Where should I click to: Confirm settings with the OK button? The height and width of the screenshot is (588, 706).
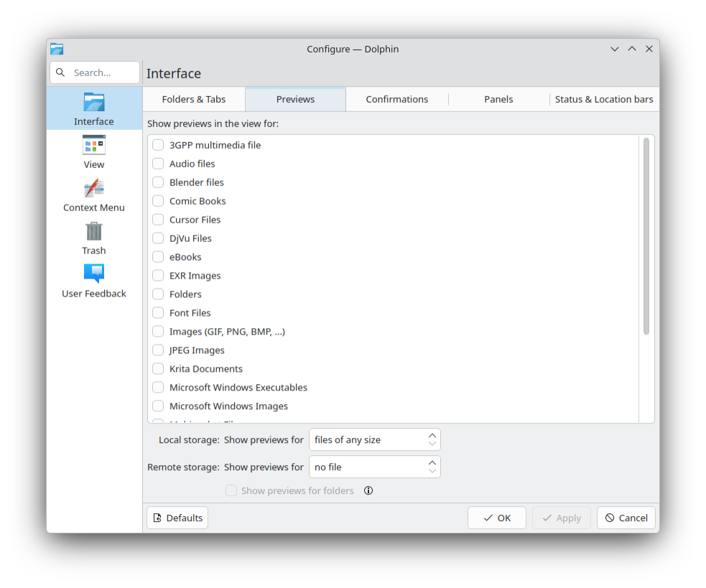[496, 518]
